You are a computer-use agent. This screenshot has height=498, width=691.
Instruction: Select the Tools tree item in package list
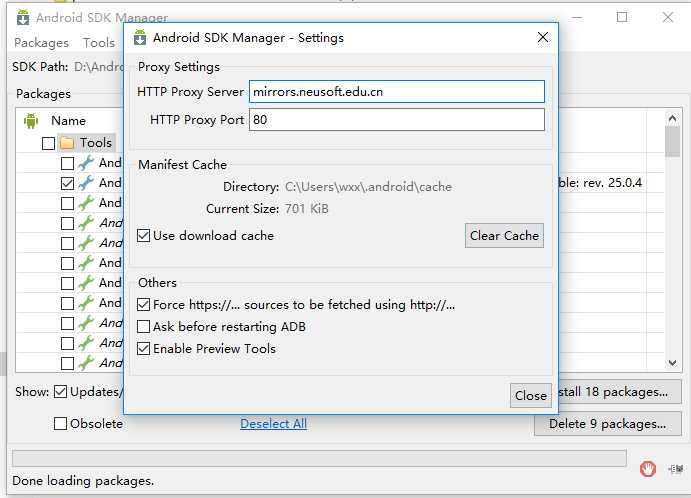click(x=96, y=143)
